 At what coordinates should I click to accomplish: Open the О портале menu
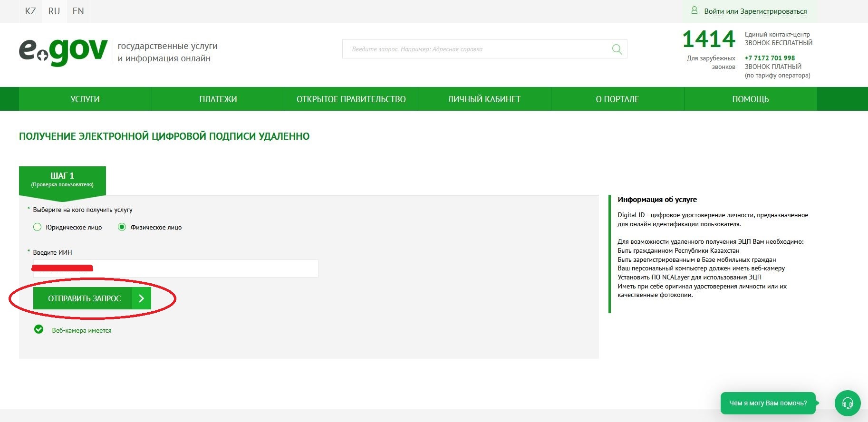tap(617, 99)
